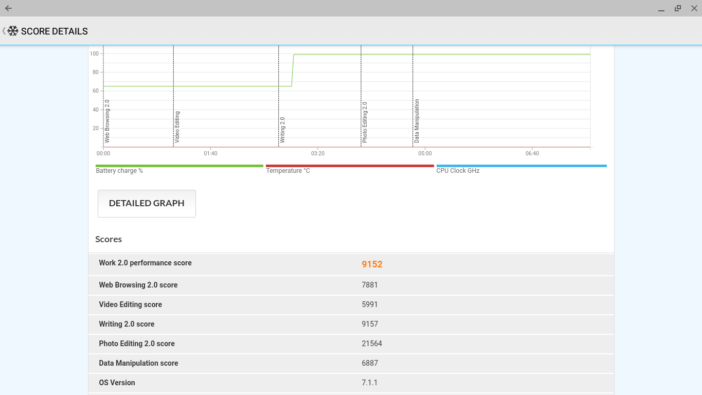This screenshot has height=395, width=702.
Task: Click the 03:20 time axis label
Action: point(317,153)
